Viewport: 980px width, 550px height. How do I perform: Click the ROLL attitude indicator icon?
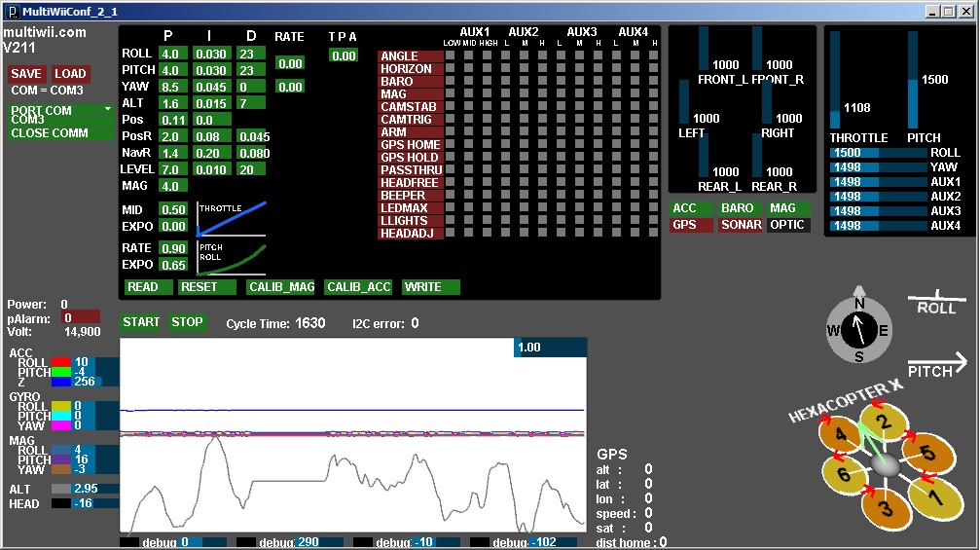point(937,303)
